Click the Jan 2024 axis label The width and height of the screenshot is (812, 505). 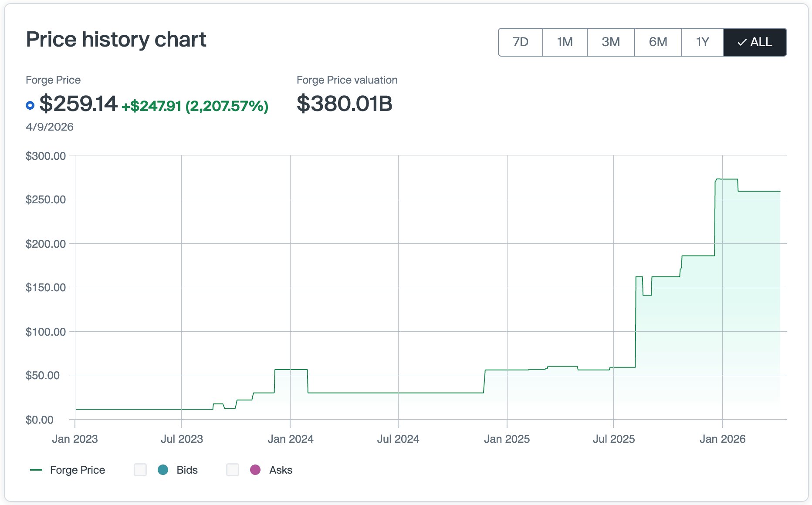pyautogui.click(x=291, y=439)
